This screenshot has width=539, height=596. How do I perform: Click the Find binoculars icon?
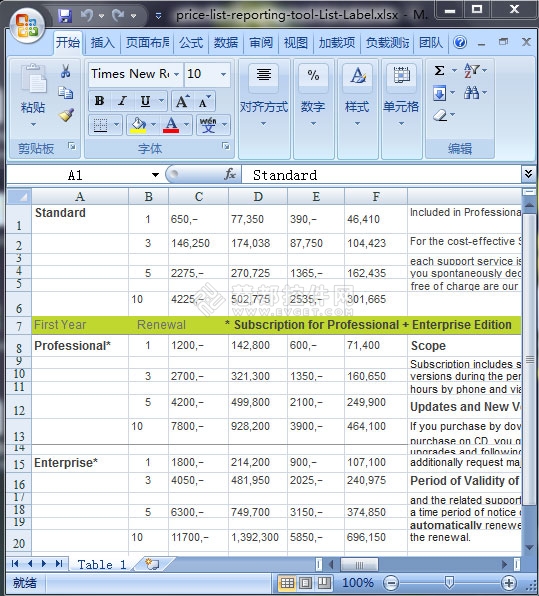point(472,92)
